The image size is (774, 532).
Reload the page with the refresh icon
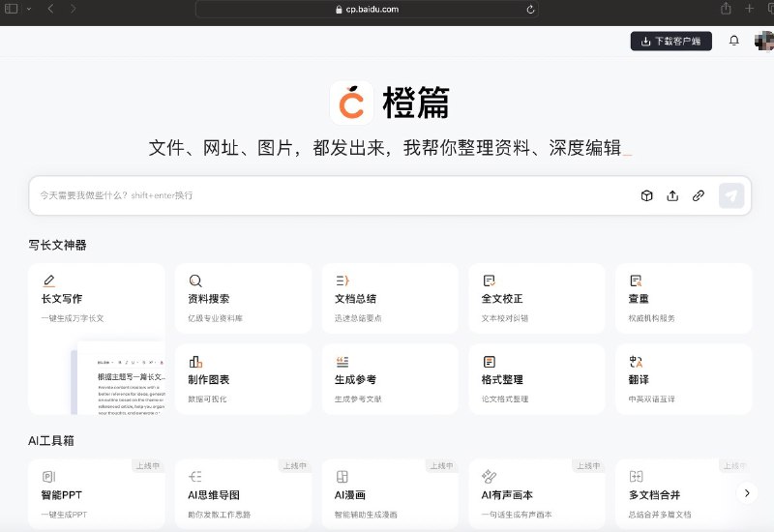(530, 10)
